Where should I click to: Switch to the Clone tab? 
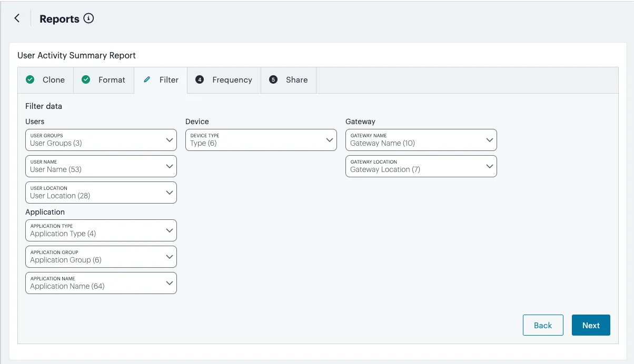[x=46, y=80]
